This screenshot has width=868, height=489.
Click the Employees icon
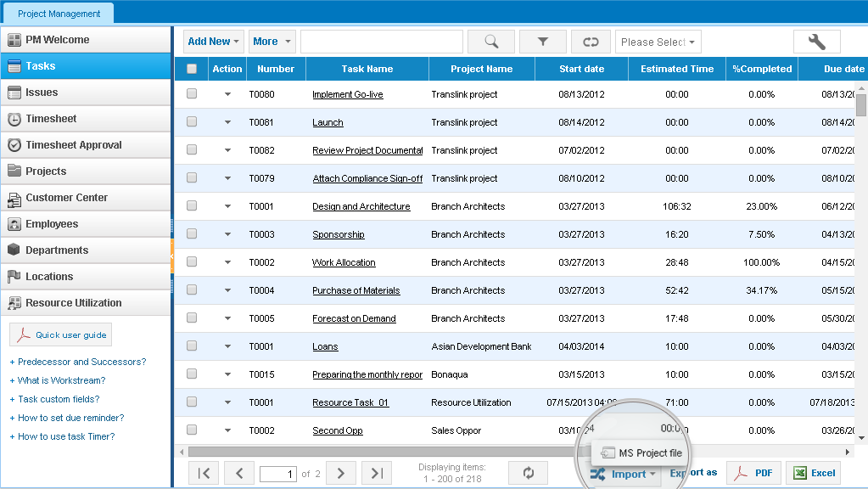(14, 224)
